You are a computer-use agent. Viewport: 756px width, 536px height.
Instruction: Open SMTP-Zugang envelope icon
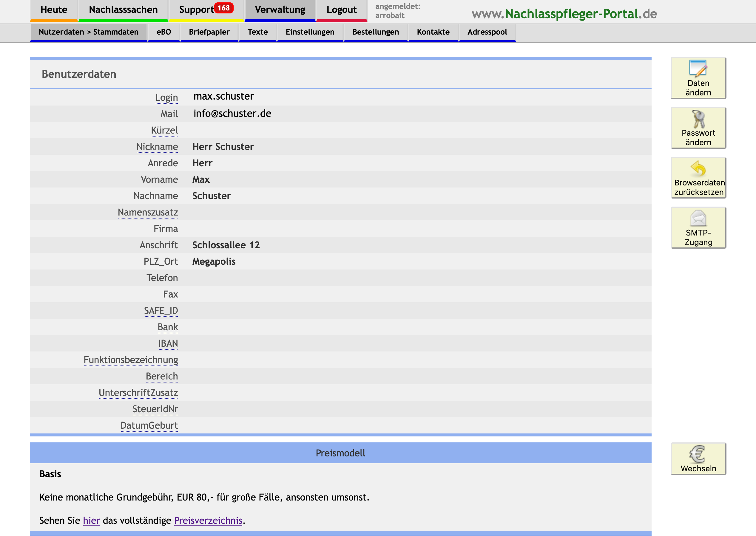[698, 218]
